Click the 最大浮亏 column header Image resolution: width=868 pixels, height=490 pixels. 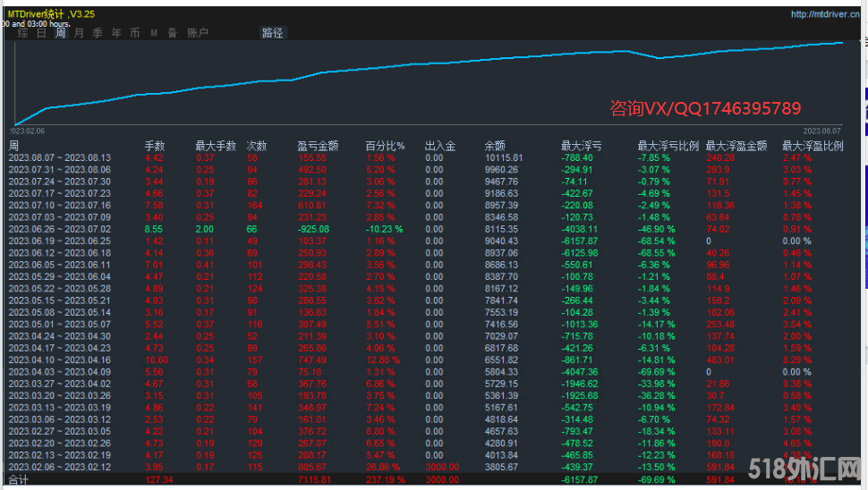pos(581,146)
